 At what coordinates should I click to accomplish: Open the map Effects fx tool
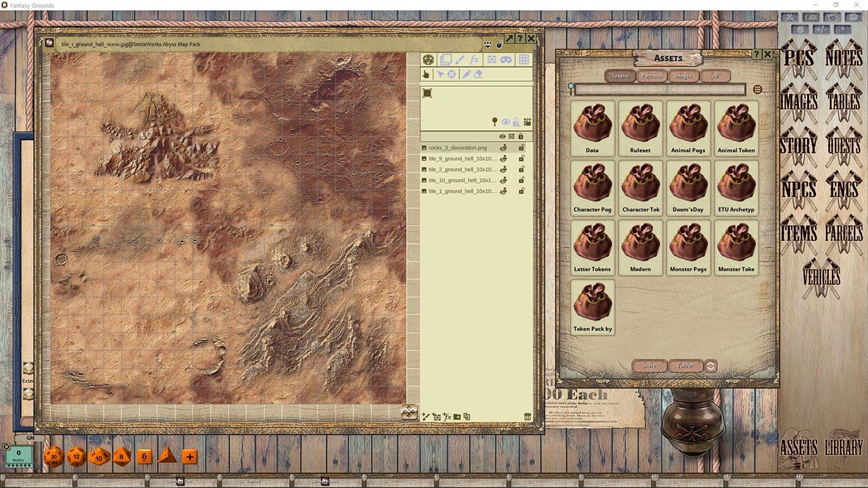click(x=475, y=60)
